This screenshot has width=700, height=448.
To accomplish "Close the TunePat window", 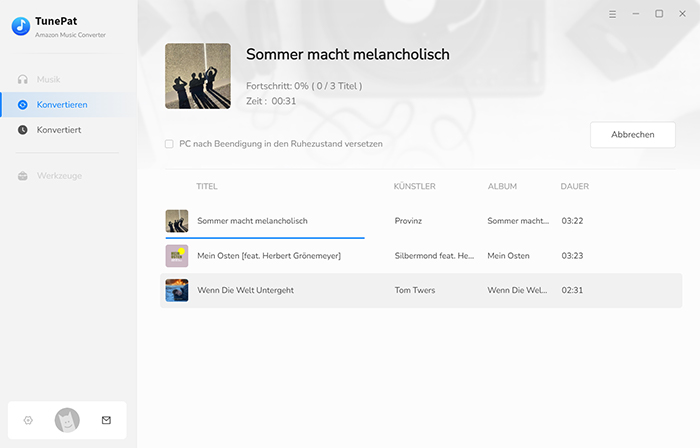I will [682, 14].
